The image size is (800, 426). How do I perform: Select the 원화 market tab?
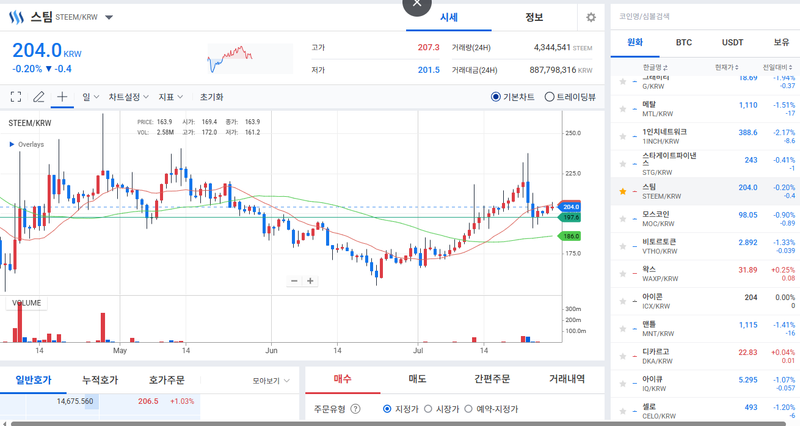click(635, 42)
